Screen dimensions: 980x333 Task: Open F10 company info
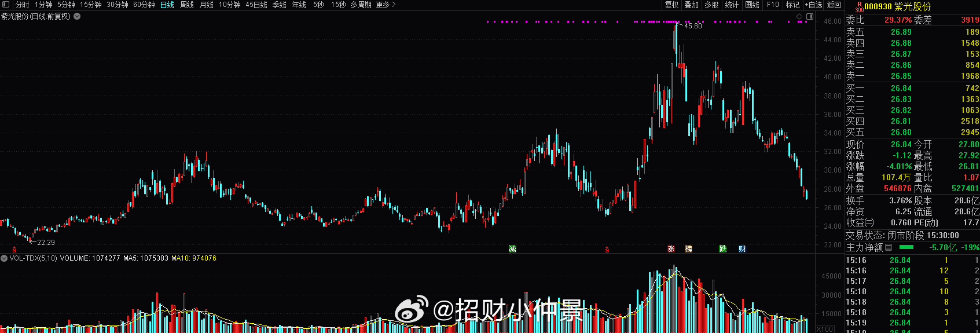(x=773, y=5)
